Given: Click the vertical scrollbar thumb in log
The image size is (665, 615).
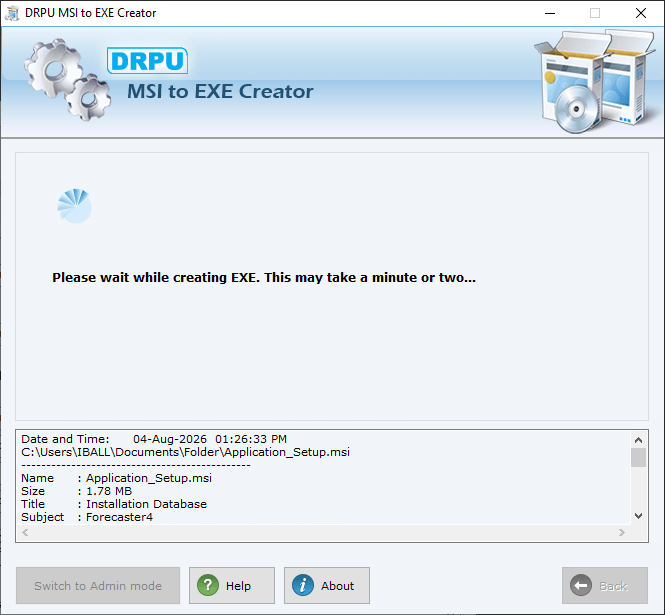Looking at the screenshot, I should (638, 458).
